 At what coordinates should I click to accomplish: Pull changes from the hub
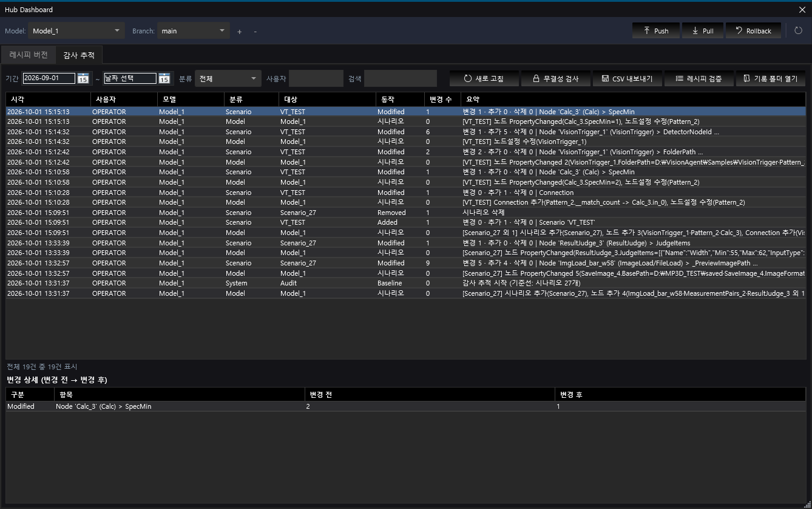click(x=703, y=30)
